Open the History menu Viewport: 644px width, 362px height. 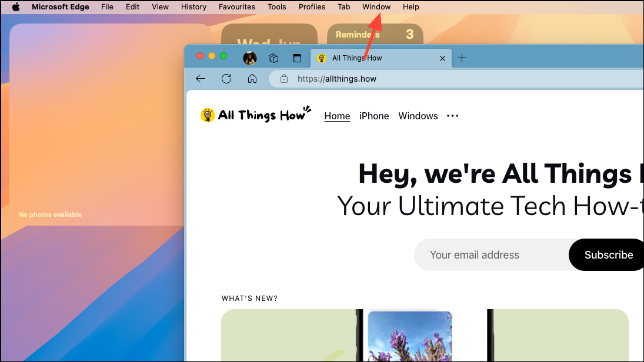click(193, 6)
